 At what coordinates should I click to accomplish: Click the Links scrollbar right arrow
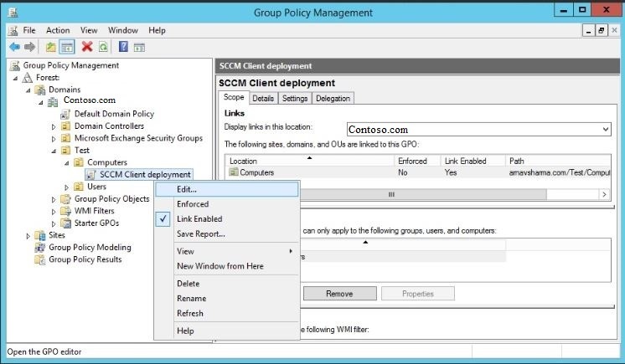(x=604, y=194)
